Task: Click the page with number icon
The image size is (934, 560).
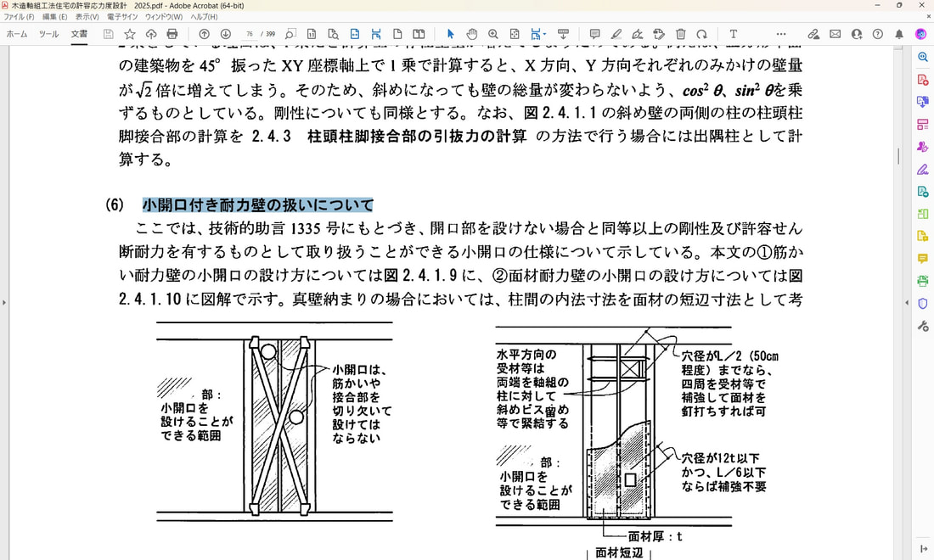Action: tap(312, 34)
